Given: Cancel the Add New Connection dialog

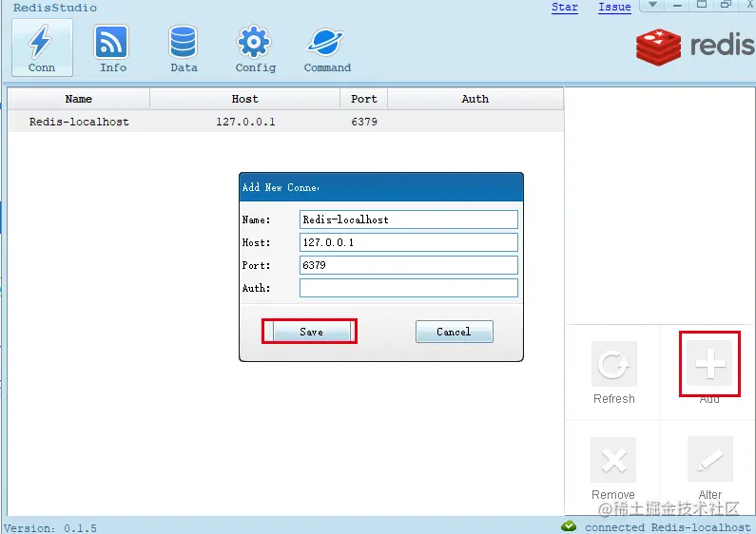Looking at the screenshot, I should coord(455,332).
